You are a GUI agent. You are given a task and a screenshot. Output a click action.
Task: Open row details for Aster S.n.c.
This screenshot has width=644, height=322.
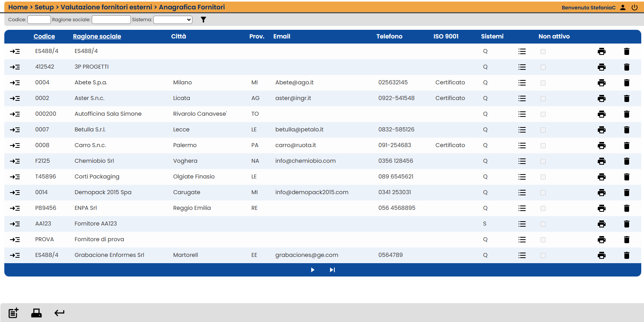(x=15, y=98)
